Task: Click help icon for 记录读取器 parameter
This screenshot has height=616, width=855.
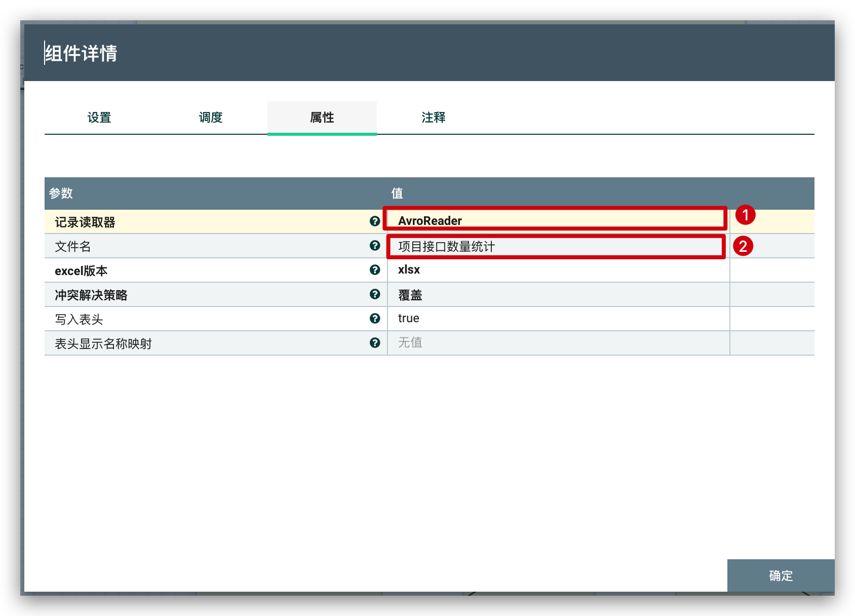Action: 375,221
